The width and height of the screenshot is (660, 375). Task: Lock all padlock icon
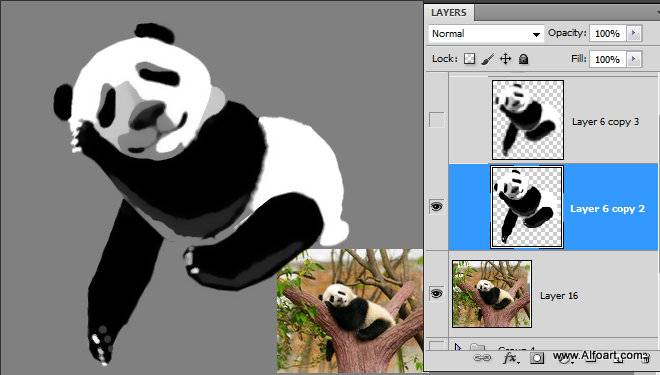pyautogui.click(x=523, y=59)
